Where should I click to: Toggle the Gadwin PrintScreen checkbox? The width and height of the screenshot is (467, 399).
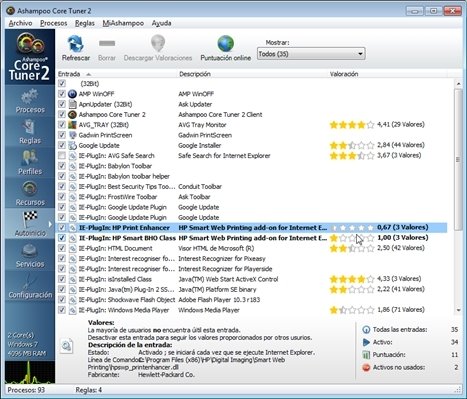click(x=62, y=135)
